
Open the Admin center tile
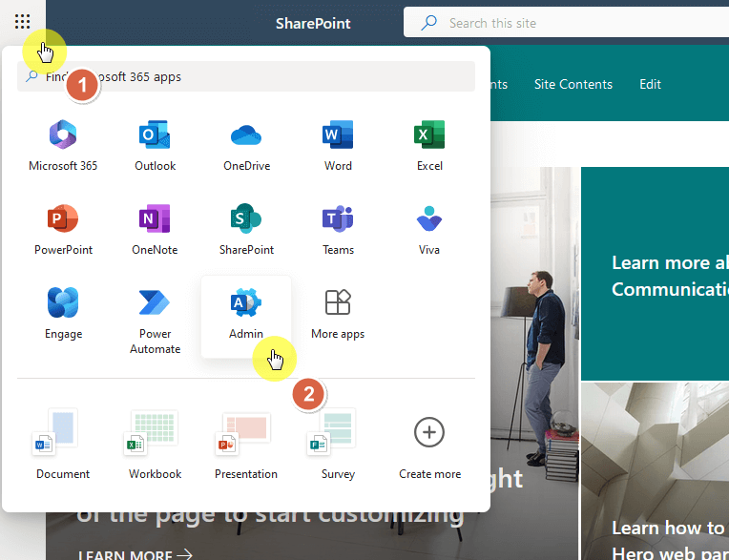tap(246, 316)
